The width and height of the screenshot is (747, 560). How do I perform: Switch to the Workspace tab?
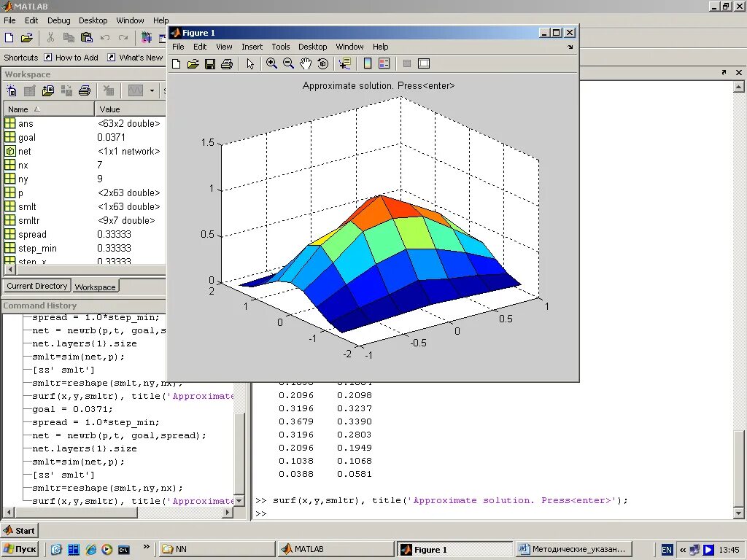96,287
